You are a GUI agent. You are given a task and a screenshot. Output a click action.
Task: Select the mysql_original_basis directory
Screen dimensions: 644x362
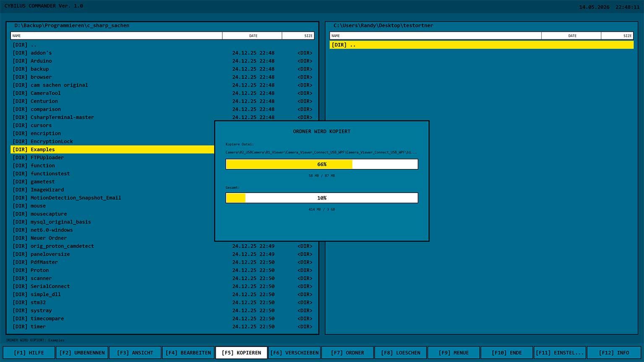[x=112, y=222]
